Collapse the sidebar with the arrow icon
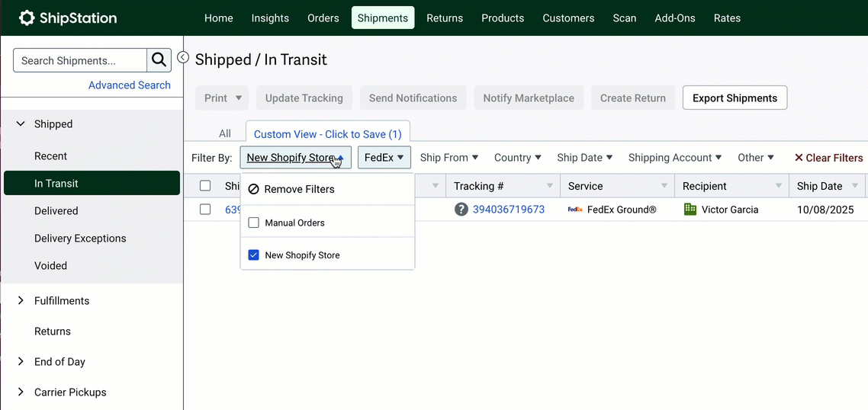The image size is (868, 410). pos(183,58)
